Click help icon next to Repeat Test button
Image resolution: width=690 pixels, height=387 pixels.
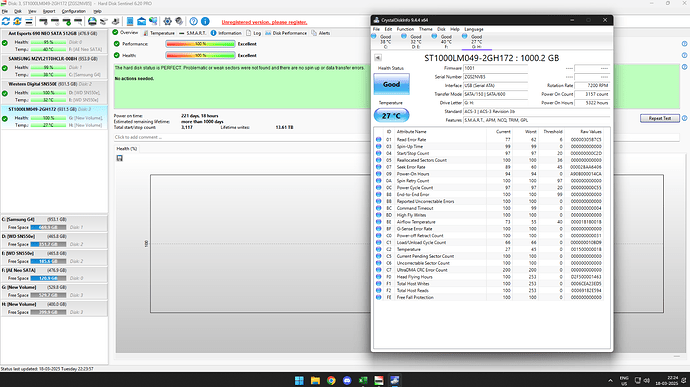pos(684,118)
